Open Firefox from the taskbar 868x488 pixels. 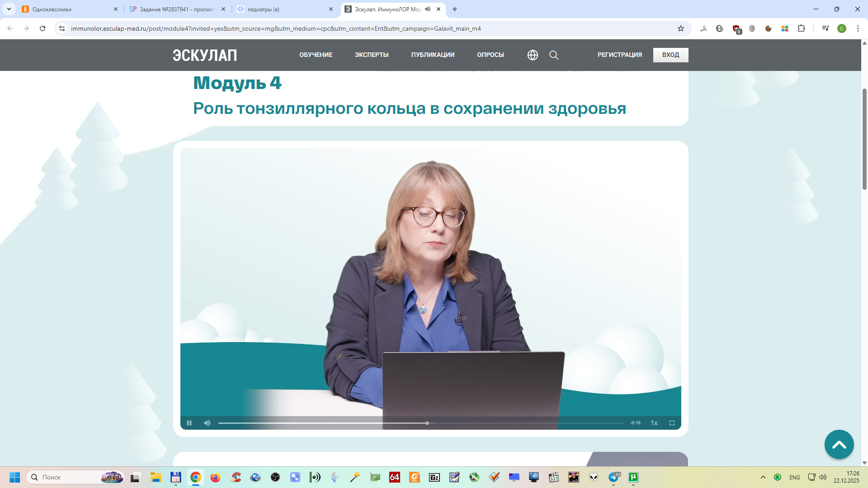tap(215, 477)
